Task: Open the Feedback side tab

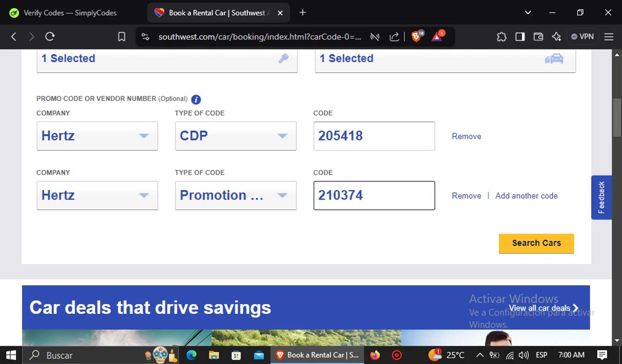Action: 601,198
